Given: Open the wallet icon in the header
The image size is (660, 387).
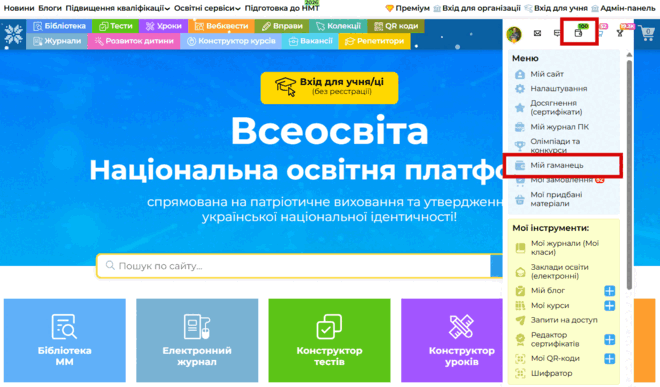Looking at the screenshot, I should coord(578,33).
